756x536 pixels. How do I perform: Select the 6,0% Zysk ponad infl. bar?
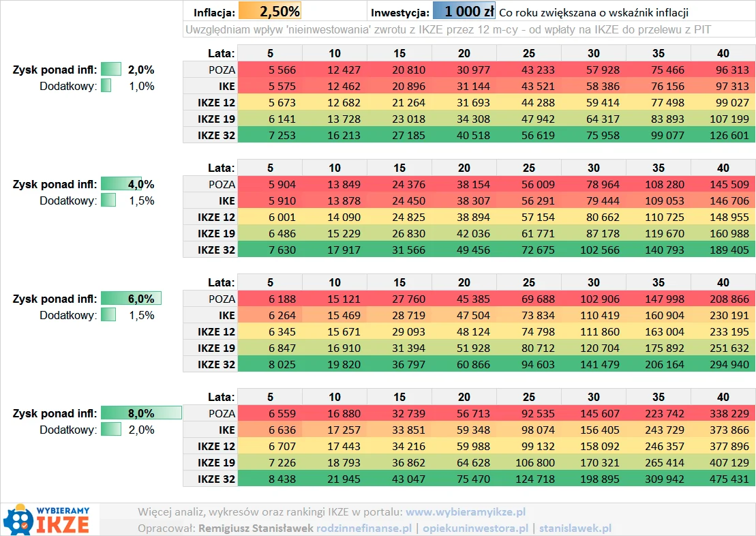131,299
